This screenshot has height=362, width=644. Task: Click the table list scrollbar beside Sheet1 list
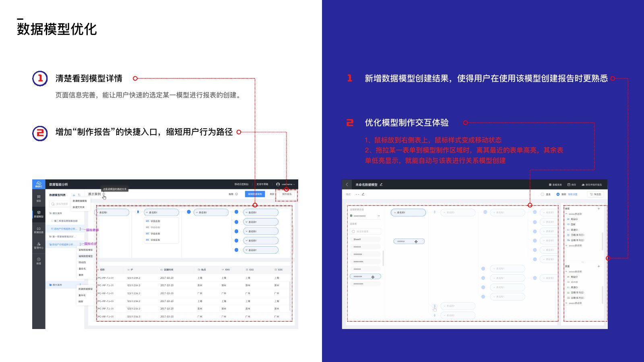tap(383, 258)
